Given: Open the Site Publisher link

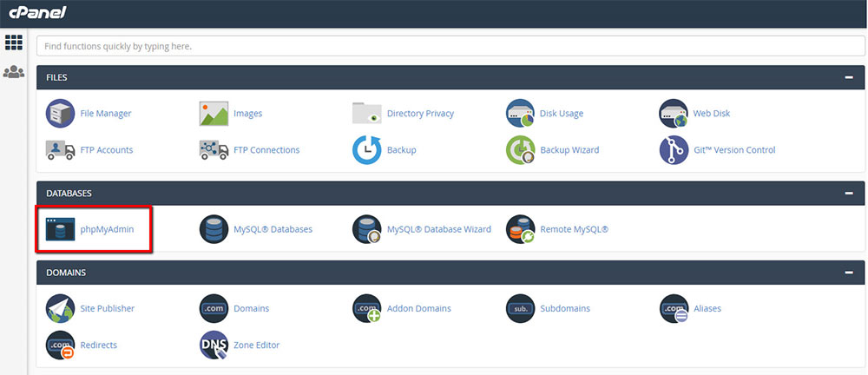Looking at the screenshot, I should [108, 308].
